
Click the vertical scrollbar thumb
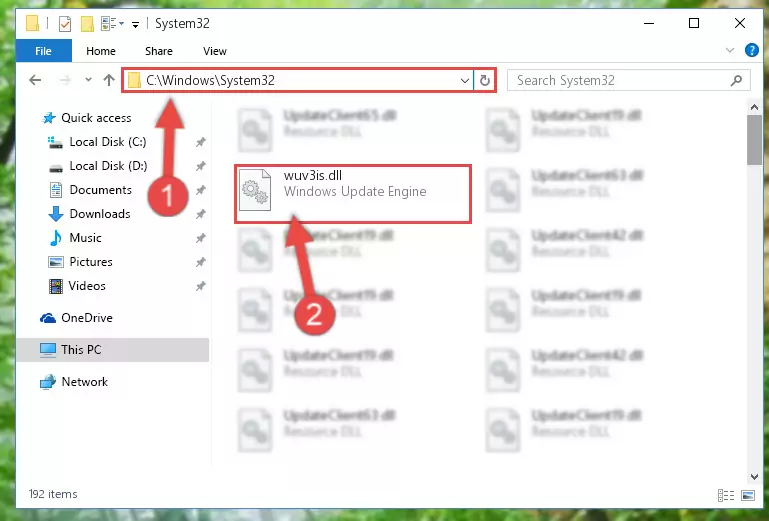pos(754,140)
